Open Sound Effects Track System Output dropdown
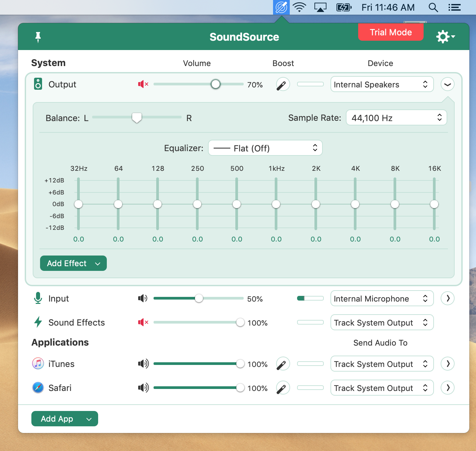Image resolution: width=476 pixels, height=451 pixels. (x=382, y=322)
